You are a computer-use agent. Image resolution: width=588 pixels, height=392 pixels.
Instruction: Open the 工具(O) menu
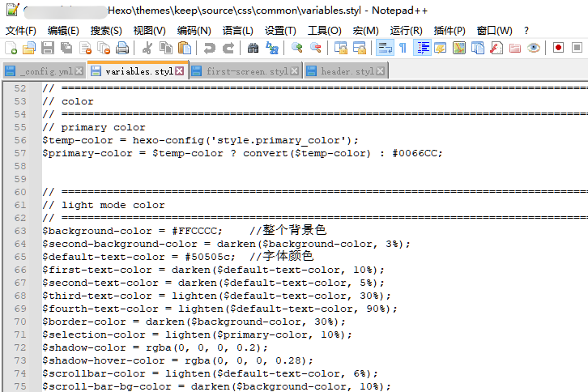(325, 31)
